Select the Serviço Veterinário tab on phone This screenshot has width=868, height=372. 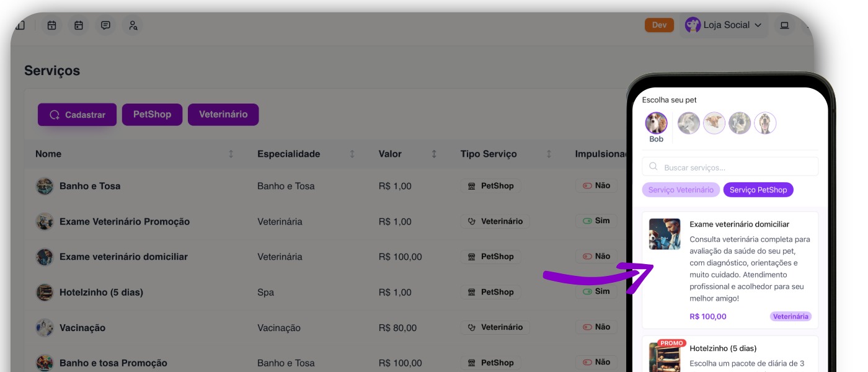click(681, 190)
